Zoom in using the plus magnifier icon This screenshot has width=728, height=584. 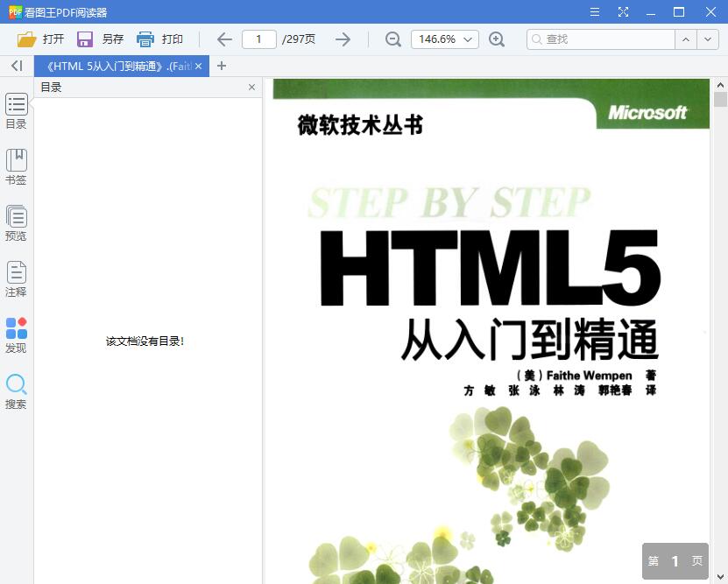click(497, 39)
